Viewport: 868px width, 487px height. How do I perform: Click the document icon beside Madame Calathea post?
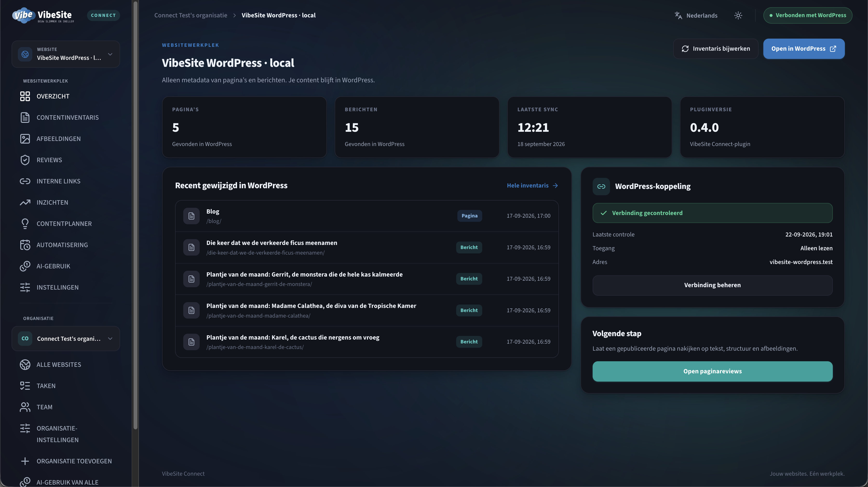[x=191, y=310]
